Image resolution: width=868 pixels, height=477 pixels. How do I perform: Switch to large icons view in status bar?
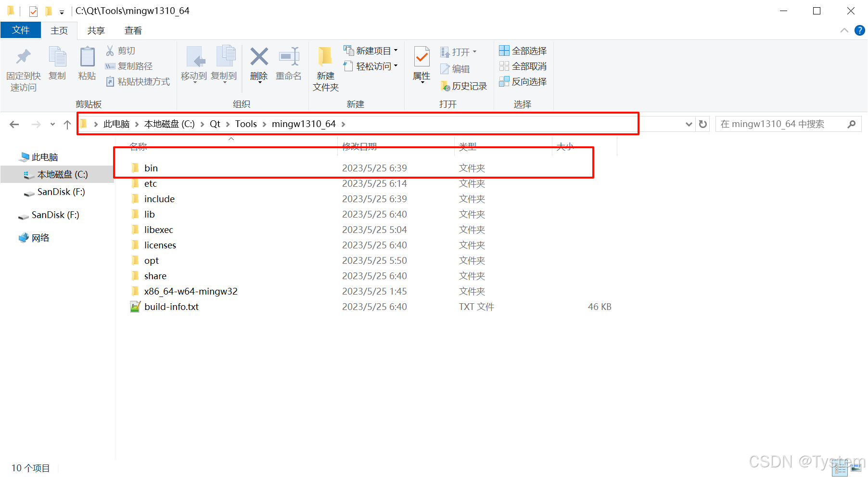tap(856, 468)
